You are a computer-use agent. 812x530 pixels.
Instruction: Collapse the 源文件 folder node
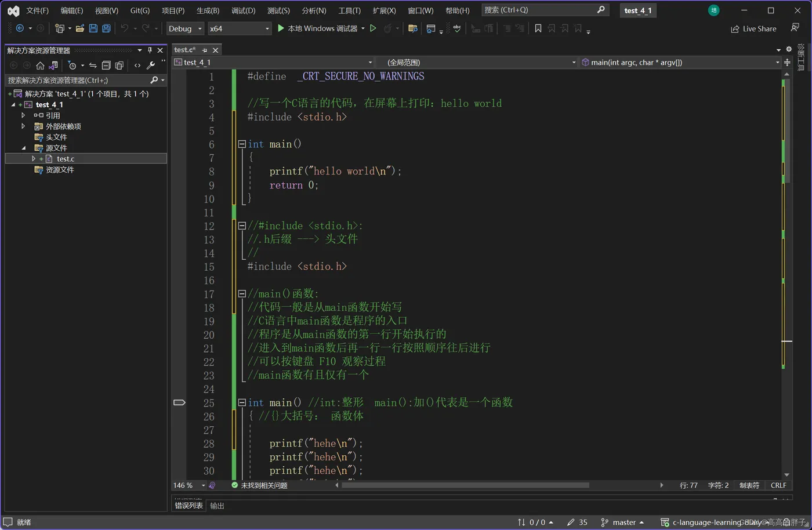point(24,148)
